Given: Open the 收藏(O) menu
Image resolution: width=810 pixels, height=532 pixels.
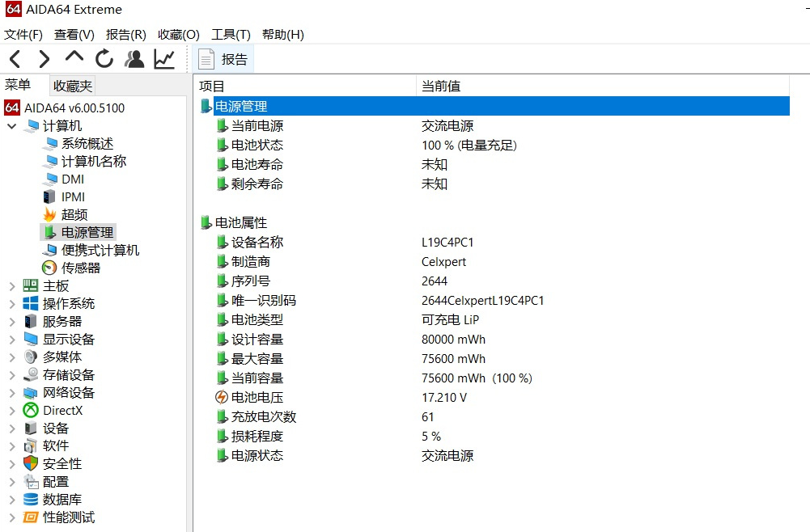Looking at the screenshot, I should (179, 35).
